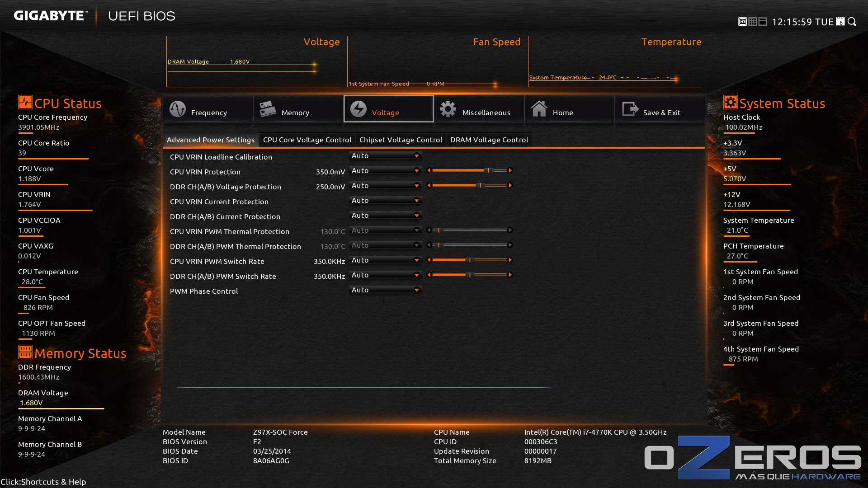The width and height of the screenshot is (868, 488).
Task: Increase DDR CH(A/B) Voltage Protection right arrow
Action: [510, 185]
